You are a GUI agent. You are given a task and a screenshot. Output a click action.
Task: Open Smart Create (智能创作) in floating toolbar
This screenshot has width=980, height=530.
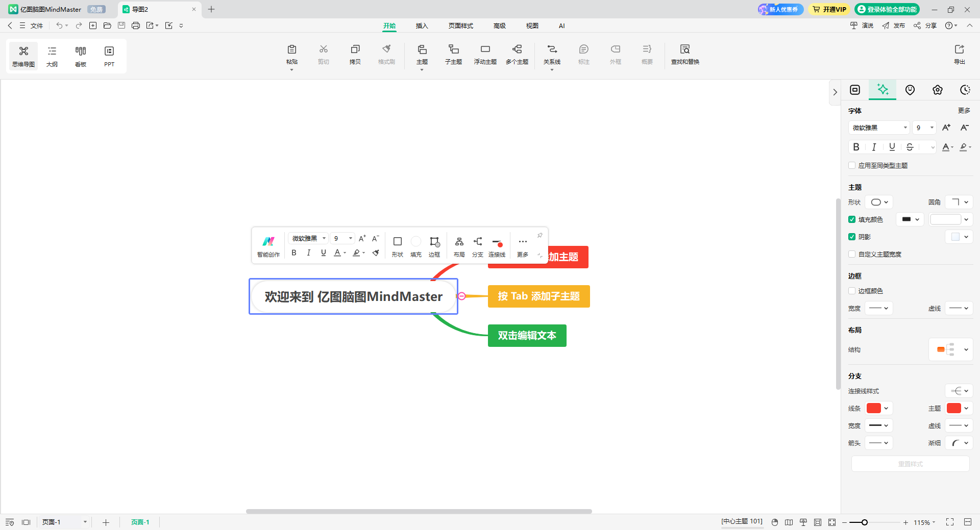point(268,246)
